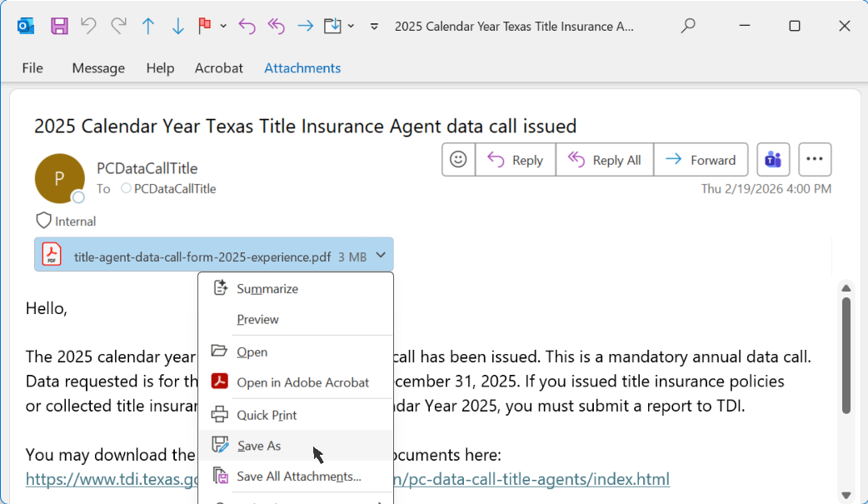
Task: Click the Teams share icon
Action: tap(772, 160)
